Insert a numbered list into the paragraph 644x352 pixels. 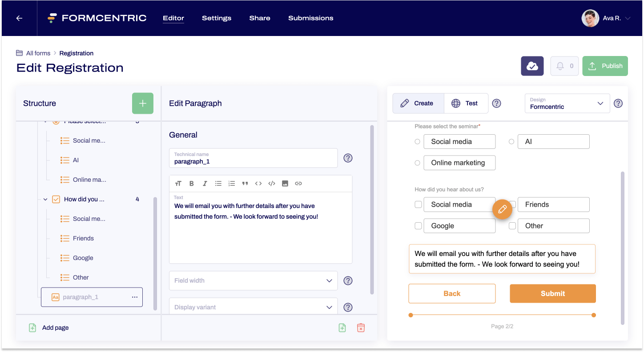[x=232, y=183]
